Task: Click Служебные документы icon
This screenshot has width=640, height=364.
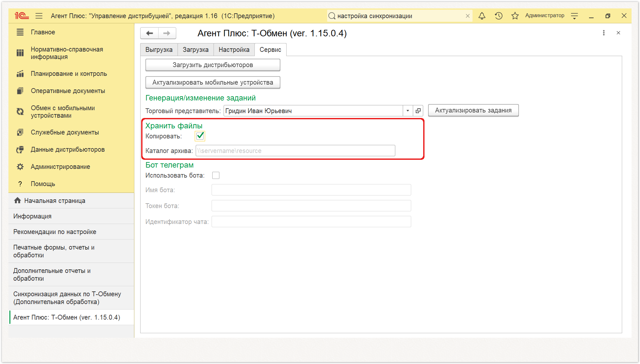Action: click(20, 132)
